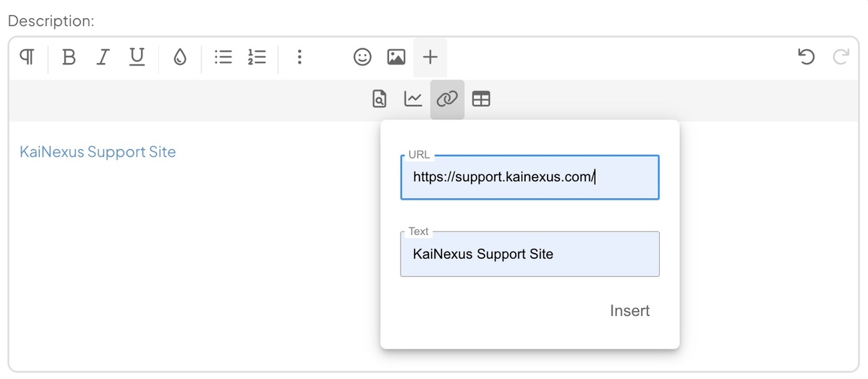
Task: Toggle italic formatting
Action: [103, 57]
